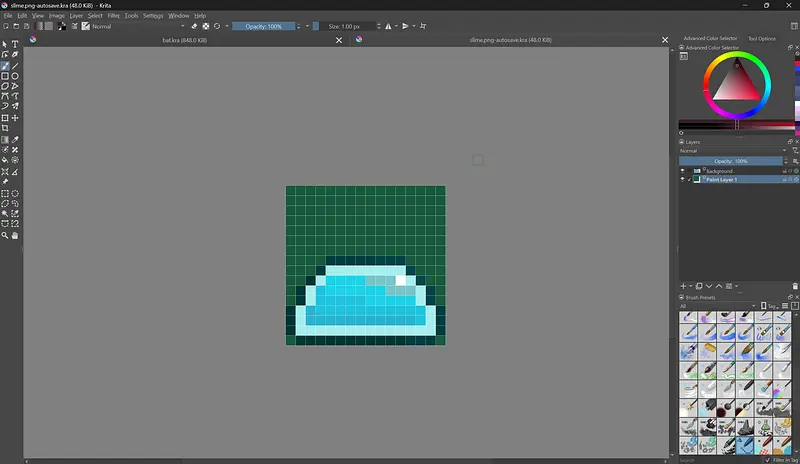Expand the layer blending mode dropdown

(x=730, y=151)
